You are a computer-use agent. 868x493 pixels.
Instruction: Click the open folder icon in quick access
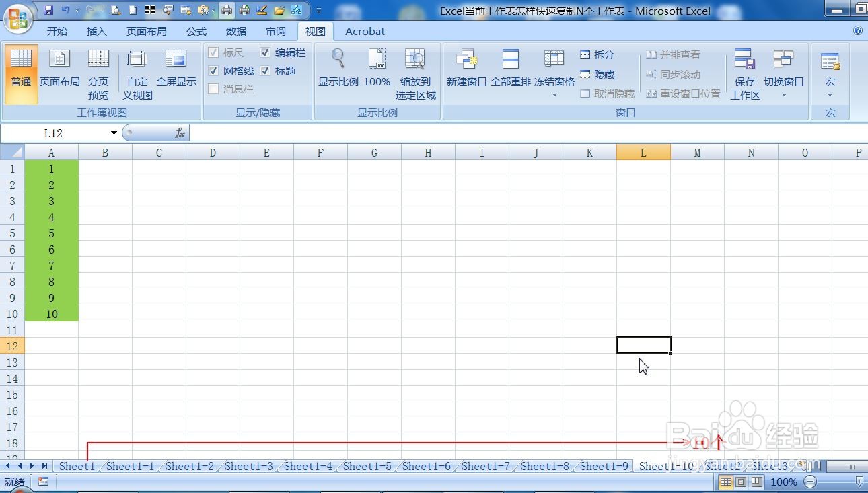[x=279, y=10]
